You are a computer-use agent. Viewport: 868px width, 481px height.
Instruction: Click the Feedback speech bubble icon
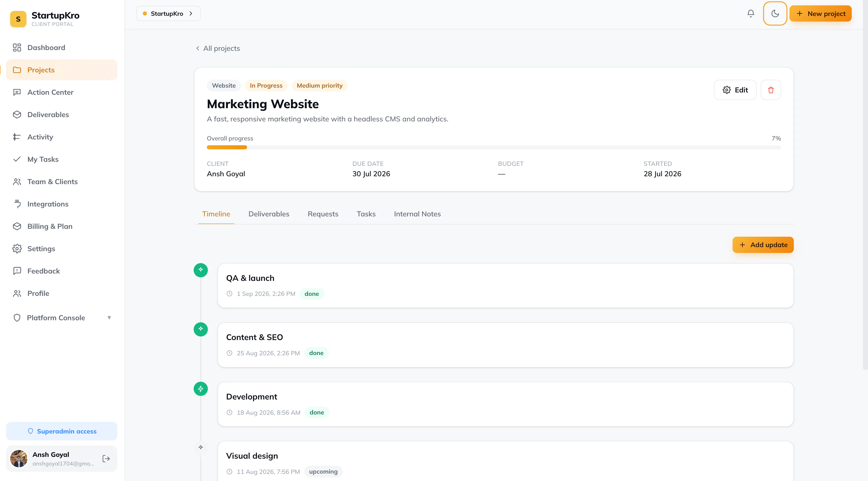point(17,271)
